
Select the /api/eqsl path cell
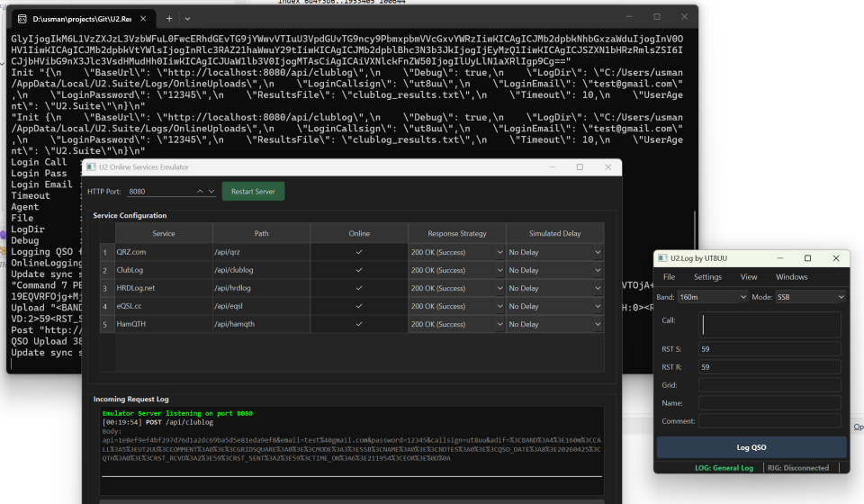[261, 306]
